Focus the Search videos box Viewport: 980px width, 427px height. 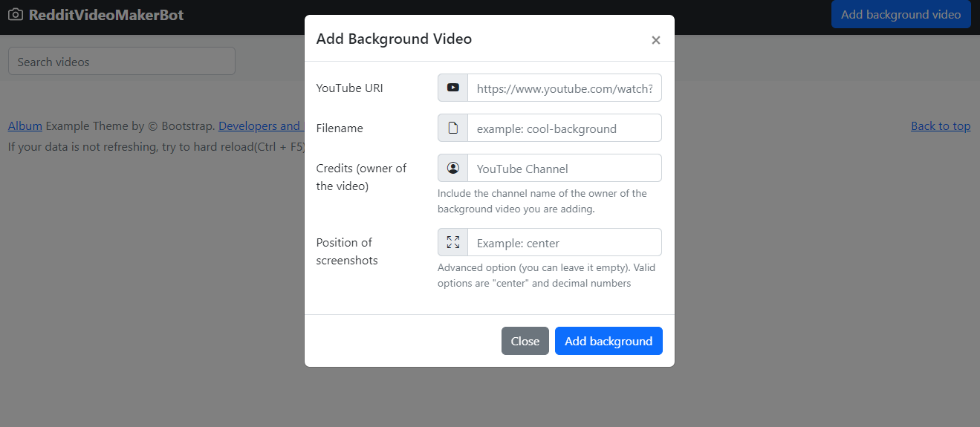point(122,61)
